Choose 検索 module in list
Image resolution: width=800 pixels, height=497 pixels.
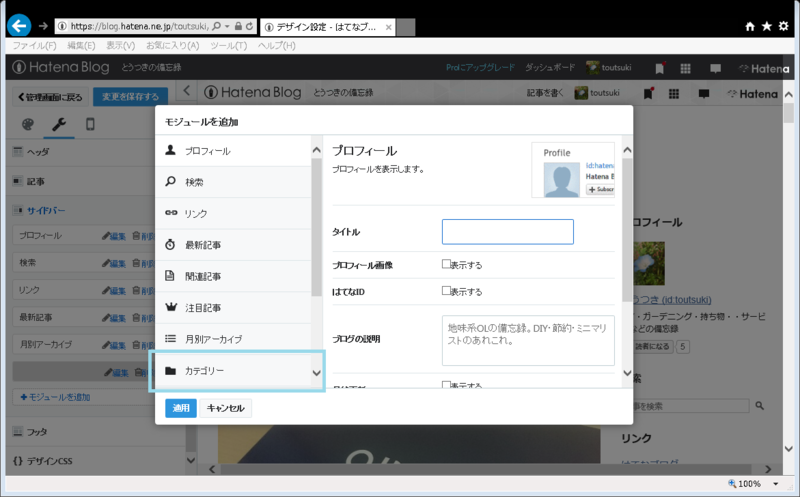[233, 182]
